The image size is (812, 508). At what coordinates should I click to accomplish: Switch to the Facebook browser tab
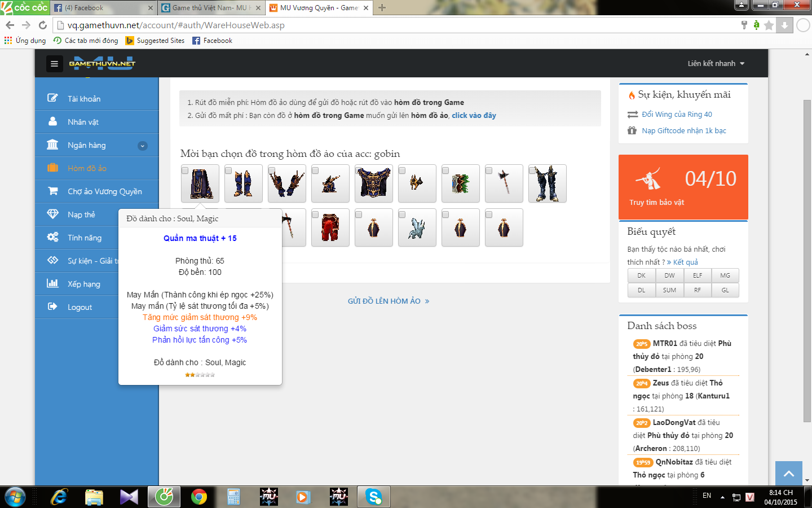(x=103, y=8)
